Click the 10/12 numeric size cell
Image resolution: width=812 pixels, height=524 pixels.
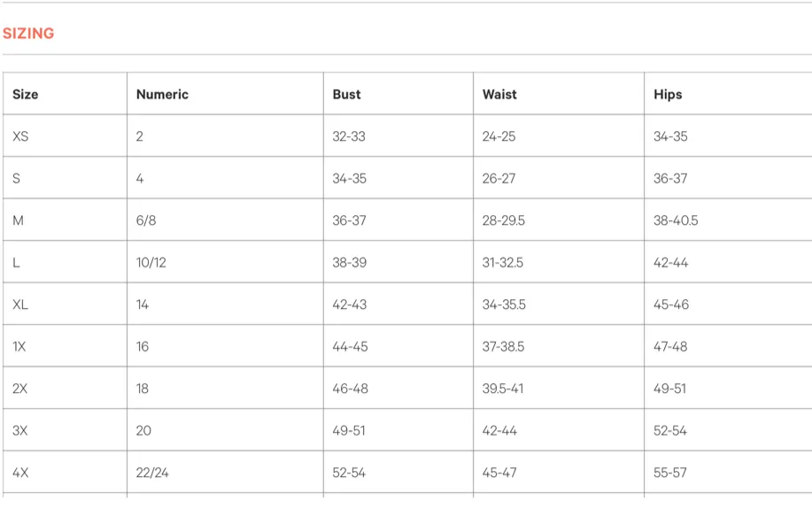151,263
